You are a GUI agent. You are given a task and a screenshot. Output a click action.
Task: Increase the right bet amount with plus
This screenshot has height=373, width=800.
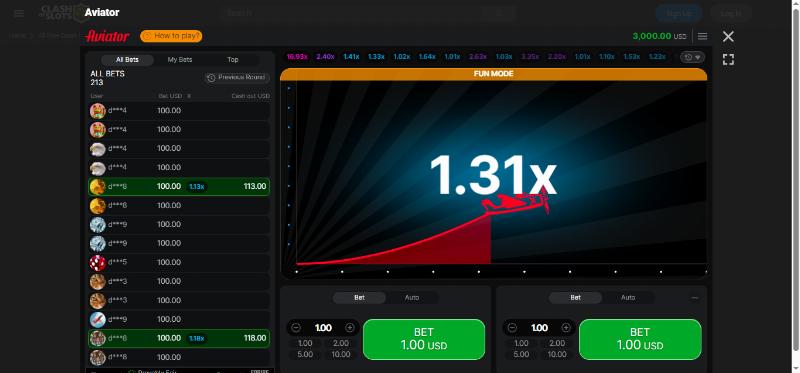point(566,328)
